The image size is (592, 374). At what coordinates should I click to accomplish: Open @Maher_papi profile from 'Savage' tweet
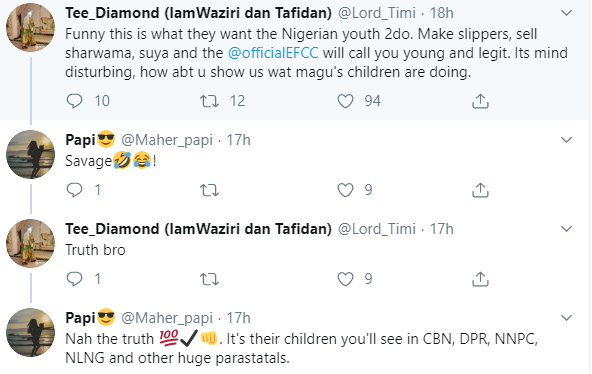167,140
